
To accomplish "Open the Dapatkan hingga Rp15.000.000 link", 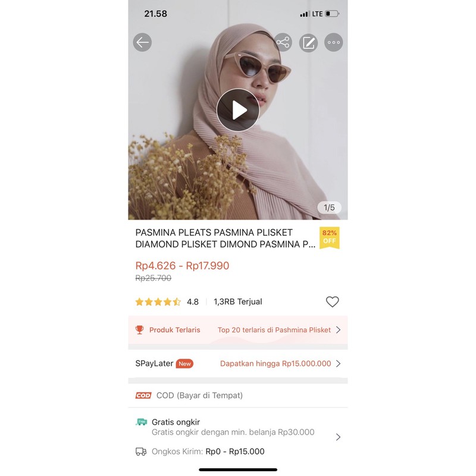I will pyautogui.click(x=275, y=364).
